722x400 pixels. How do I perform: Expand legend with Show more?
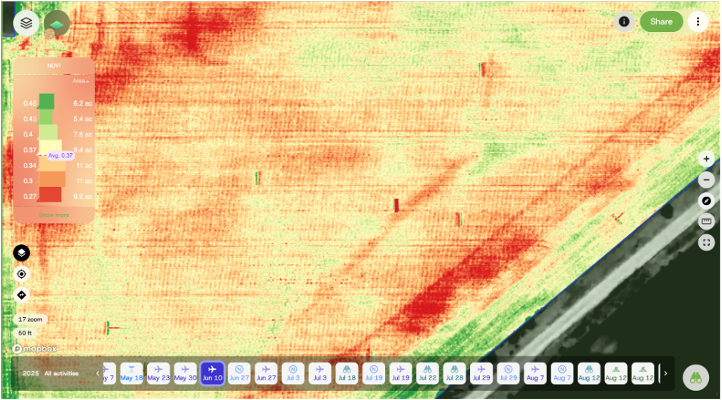[x=54, y=215]
